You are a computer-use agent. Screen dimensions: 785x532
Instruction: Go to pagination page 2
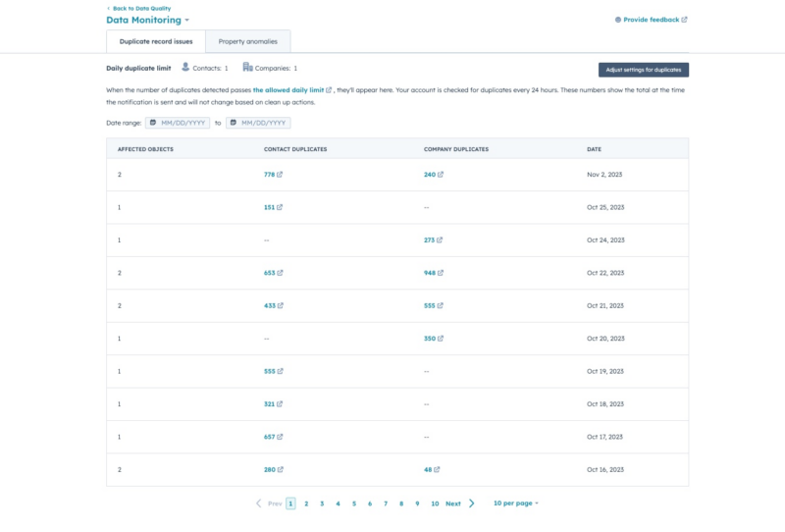click(306, 504)
